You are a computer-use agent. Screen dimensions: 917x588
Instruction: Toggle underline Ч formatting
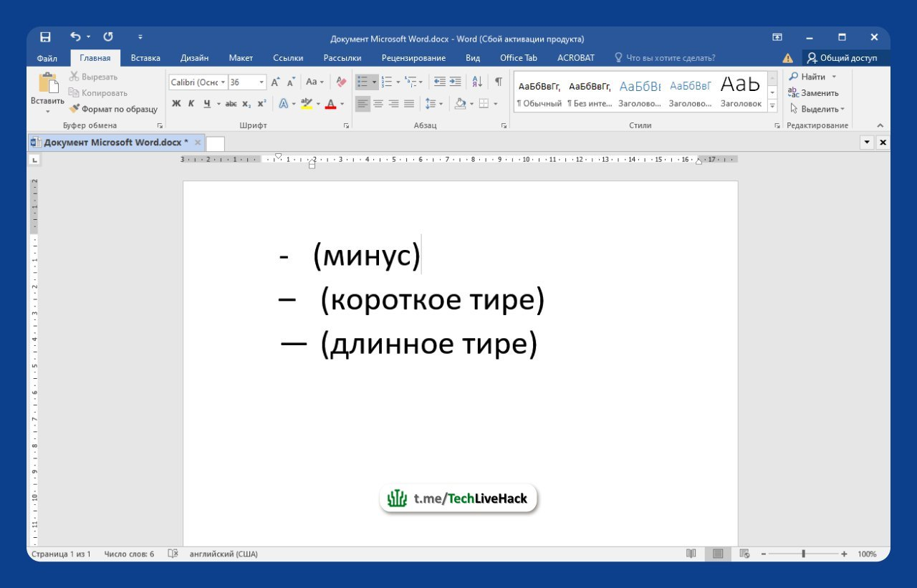click(x=207, y=104)
